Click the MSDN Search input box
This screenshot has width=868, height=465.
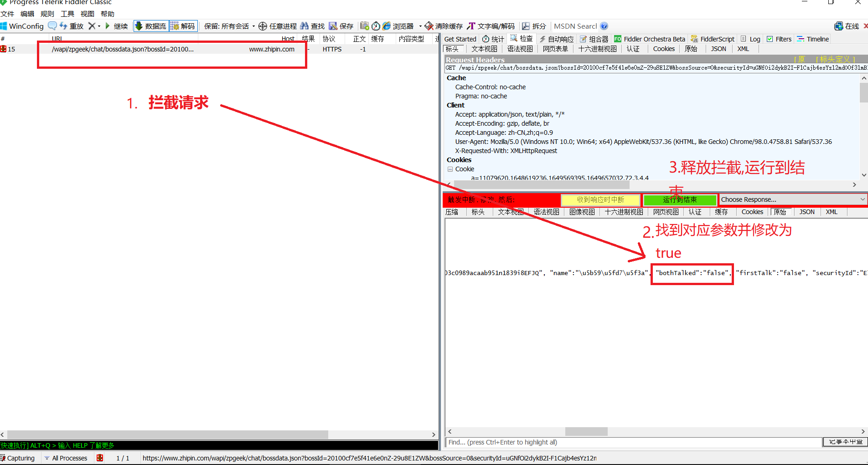[x=575, y=26]
